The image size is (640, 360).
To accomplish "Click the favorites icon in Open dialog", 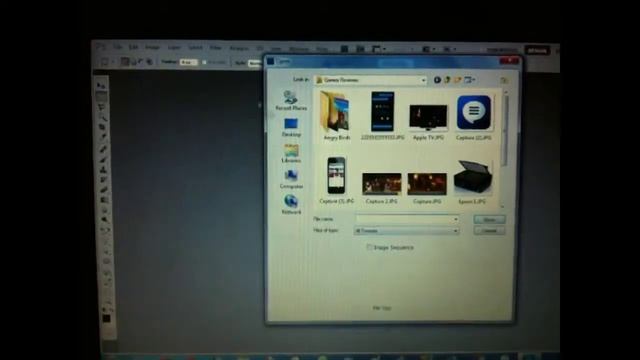I will click(x=504, y=80).
